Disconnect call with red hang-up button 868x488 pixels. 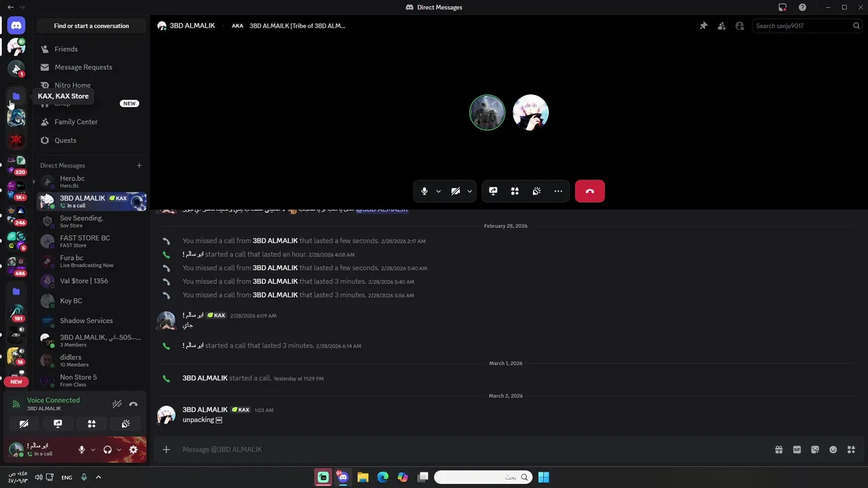click(590, 191)
